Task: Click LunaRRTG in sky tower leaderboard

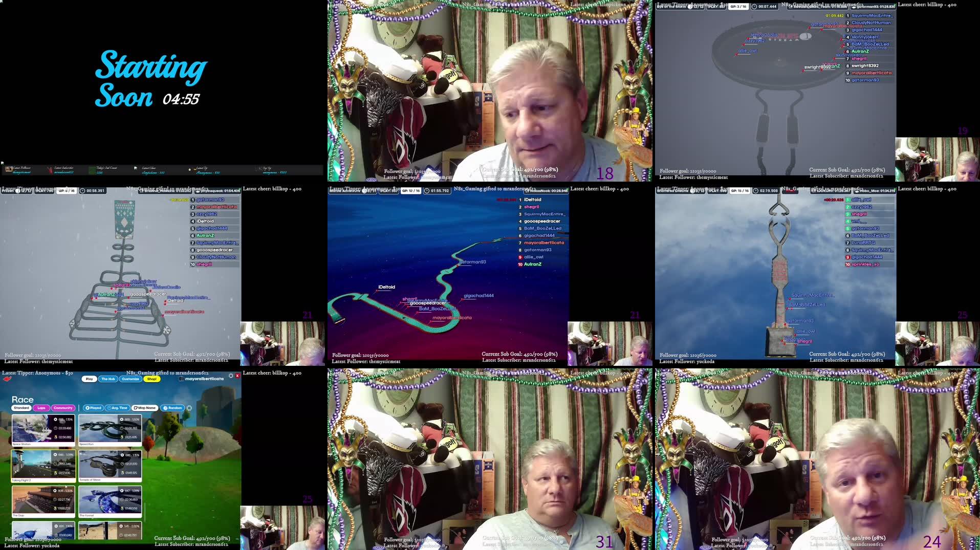Action: point(863,243)
